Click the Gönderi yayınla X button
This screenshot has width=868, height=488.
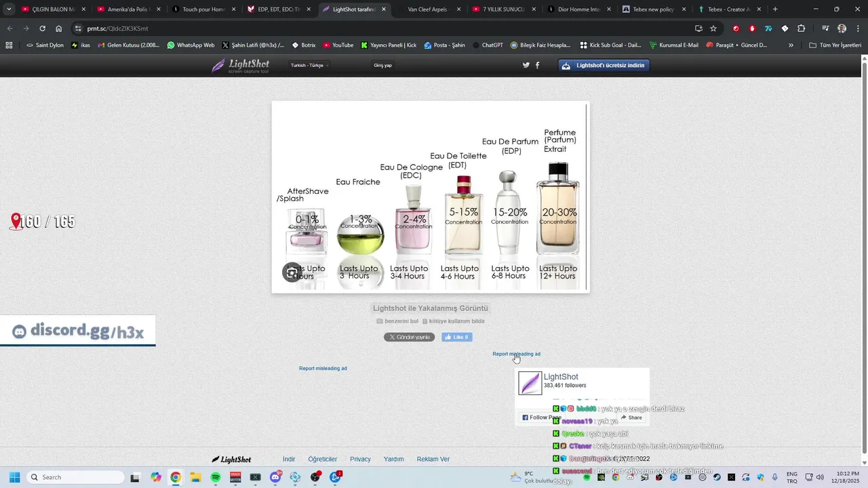click(410, 337)
